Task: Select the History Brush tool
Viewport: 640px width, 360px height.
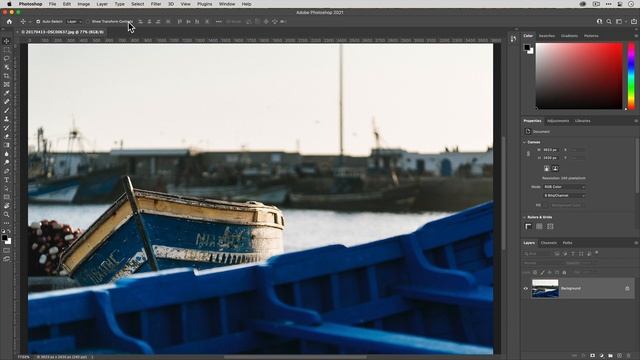Action: tap(7, 128)
